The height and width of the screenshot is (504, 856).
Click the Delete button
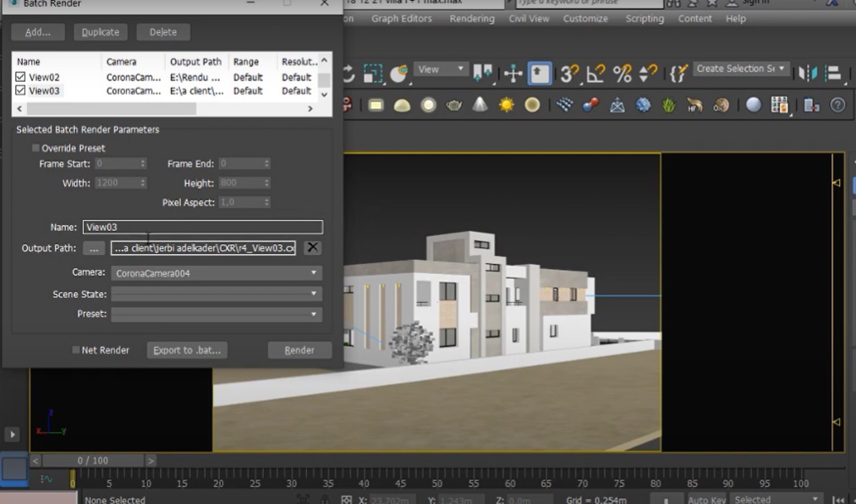163,32
